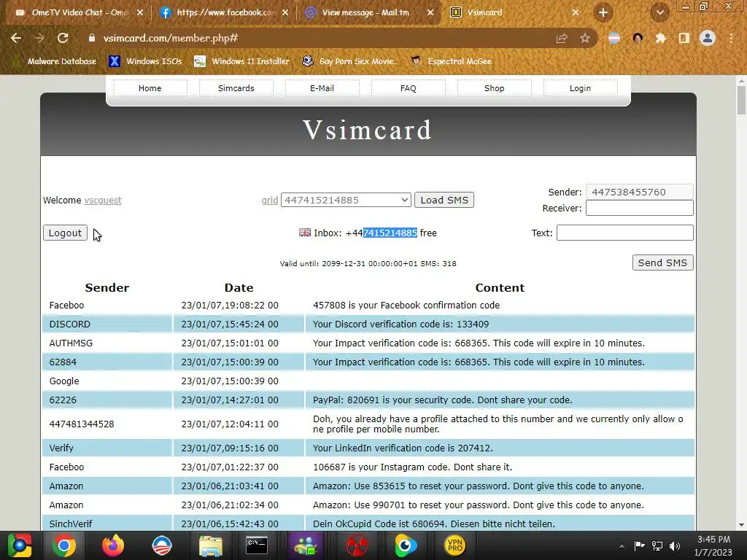Image resolution: width=747 pixels, height=560 pixels.
Task: Click the scrollbar down arrow
Action: (741, 525)
